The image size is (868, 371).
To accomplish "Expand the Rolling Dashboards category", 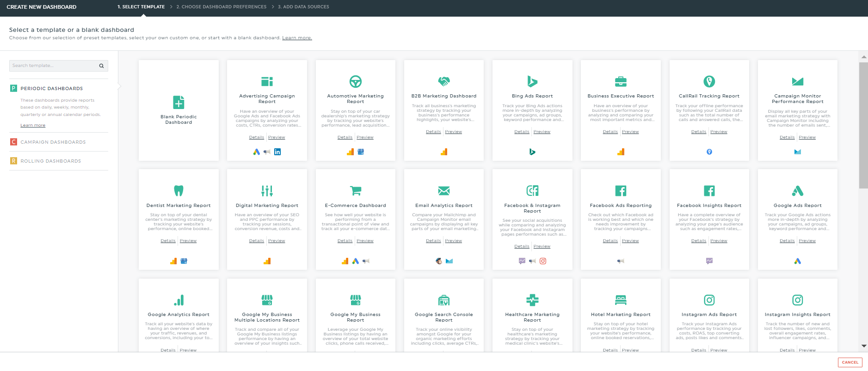I will point(50,161).
